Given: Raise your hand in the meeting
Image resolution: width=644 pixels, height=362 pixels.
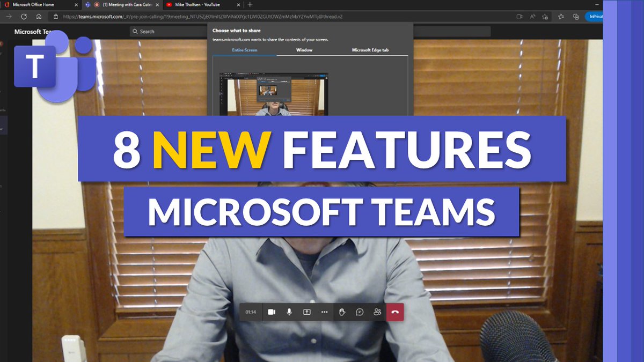Looking at the screenshot, I should coord(342,312).
